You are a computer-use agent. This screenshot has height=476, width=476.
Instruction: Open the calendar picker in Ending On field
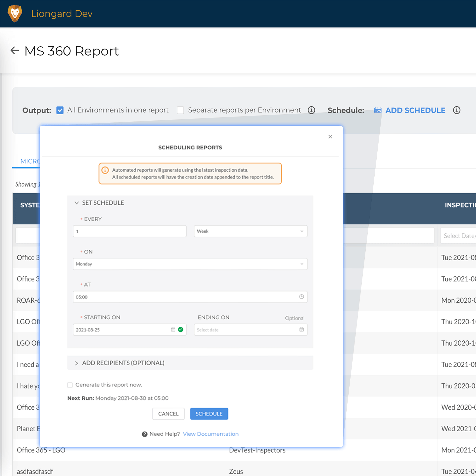tap(301, 329)
